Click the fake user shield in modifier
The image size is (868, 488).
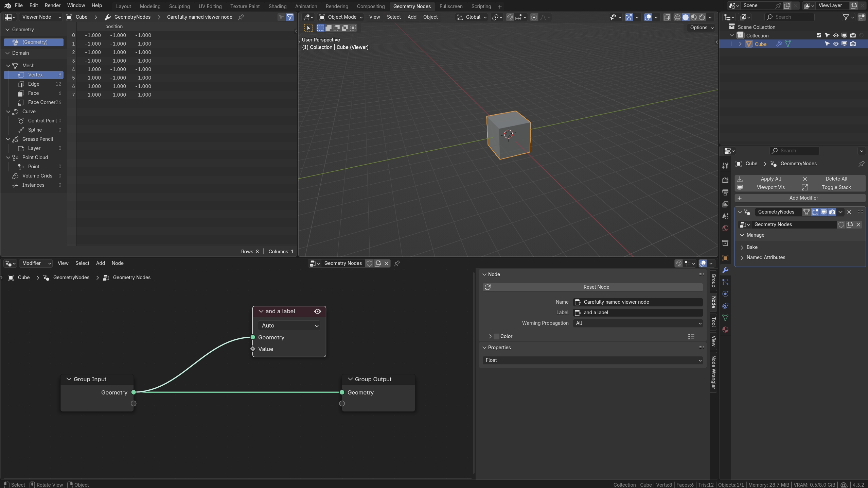[x=841, y=224]
